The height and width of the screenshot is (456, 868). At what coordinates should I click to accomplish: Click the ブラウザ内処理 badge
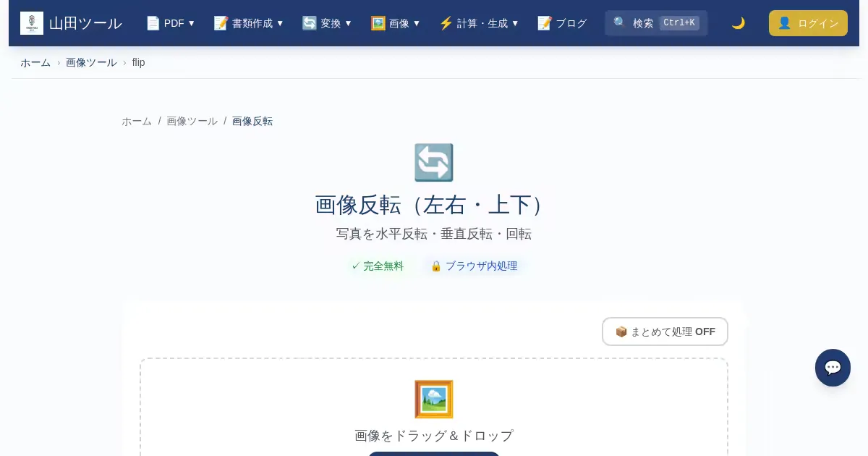point(475,266)
